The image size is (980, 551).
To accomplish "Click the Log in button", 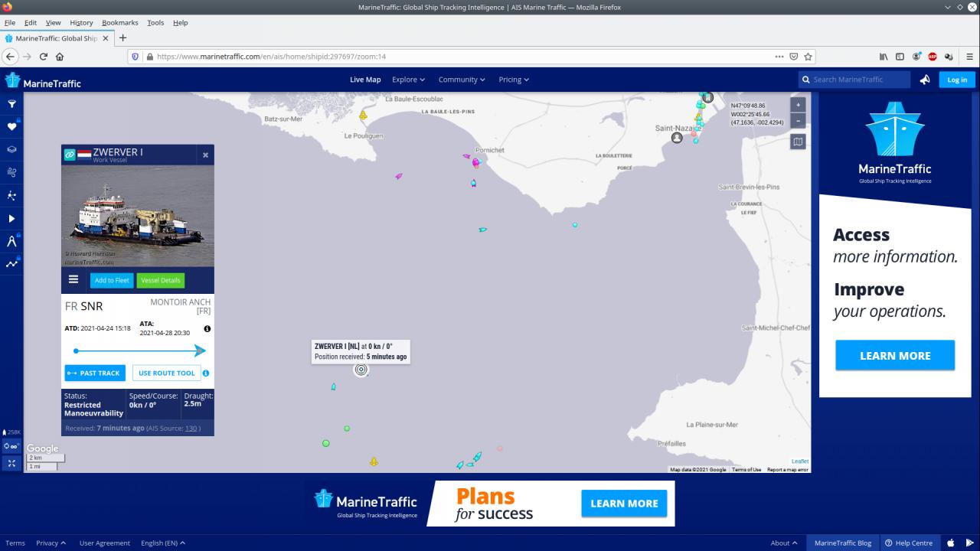I will coord(957,80).
